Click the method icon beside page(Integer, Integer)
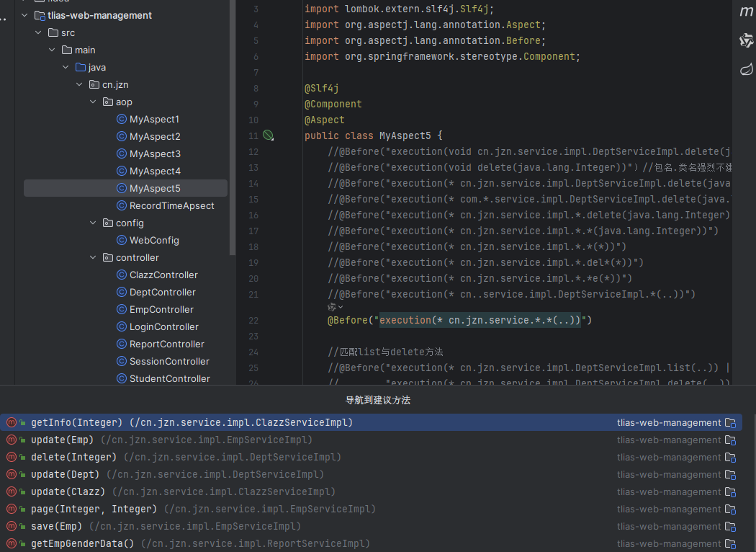Image resolution: width=756 pixels, height=552 pixels. tap(12, 509)
